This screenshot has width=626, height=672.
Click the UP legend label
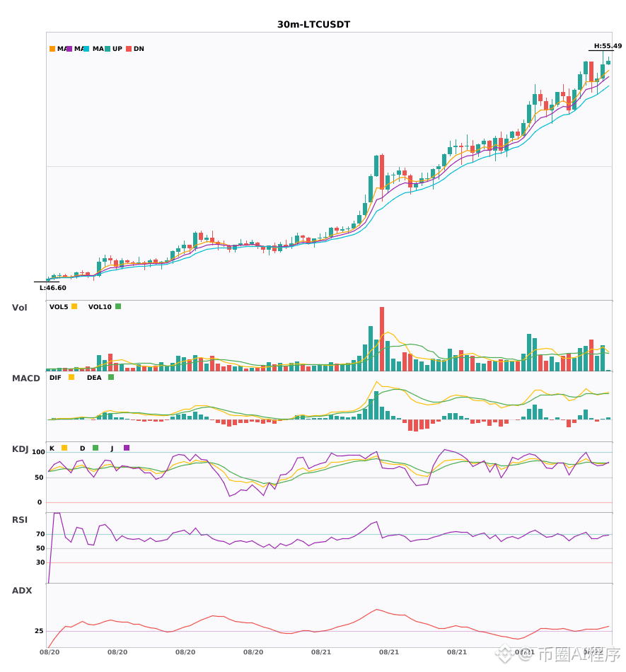coord(117,49)
